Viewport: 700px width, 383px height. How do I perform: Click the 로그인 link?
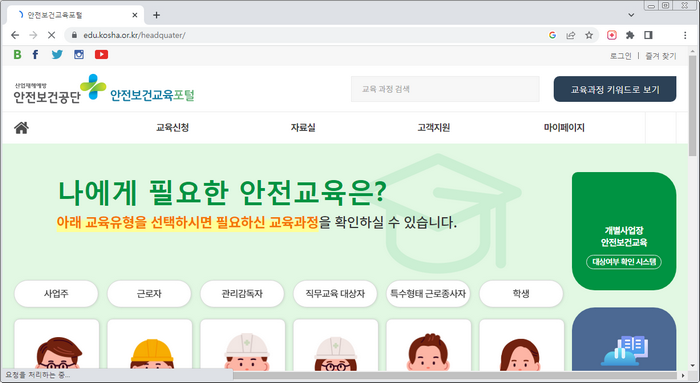click(x=621, y=56)
